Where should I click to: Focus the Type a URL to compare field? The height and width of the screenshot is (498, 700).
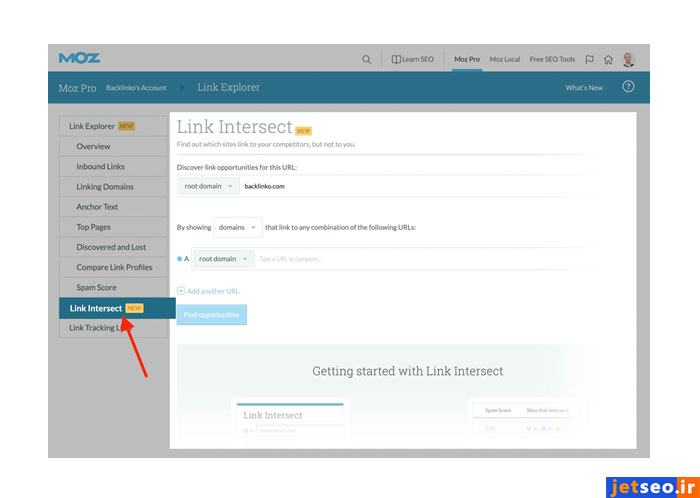coord(400,259)
